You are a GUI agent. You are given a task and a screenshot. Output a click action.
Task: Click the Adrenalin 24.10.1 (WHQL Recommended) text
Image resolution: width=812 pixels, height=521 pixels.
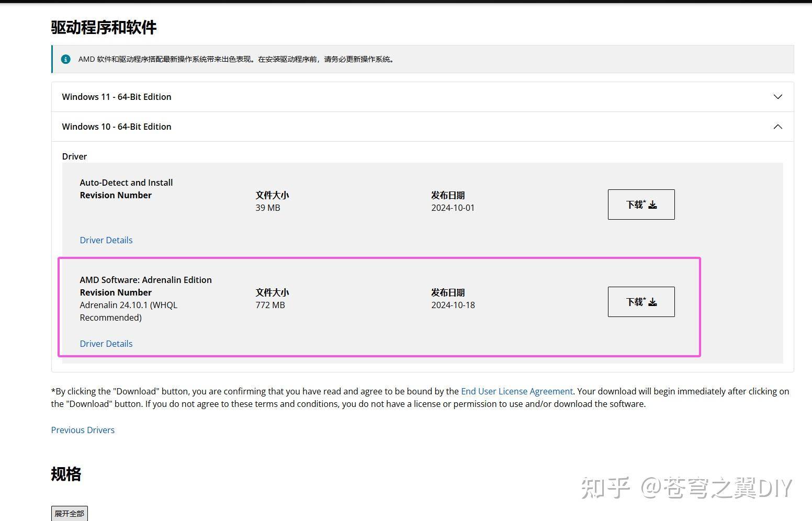pyautogui.click(x=129, y=311)
